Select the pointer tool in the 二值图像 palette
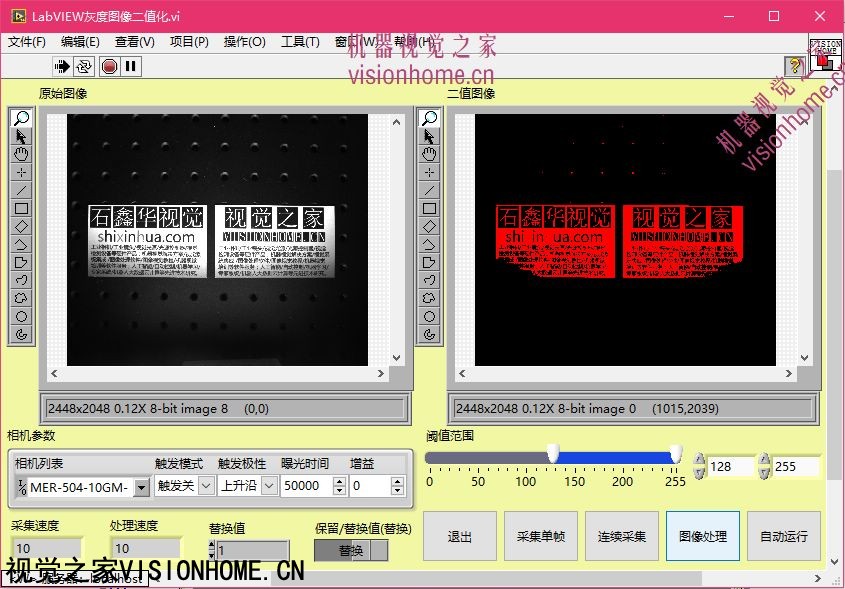The height and width of the screenshot is (589, 845). click(429, 136)
